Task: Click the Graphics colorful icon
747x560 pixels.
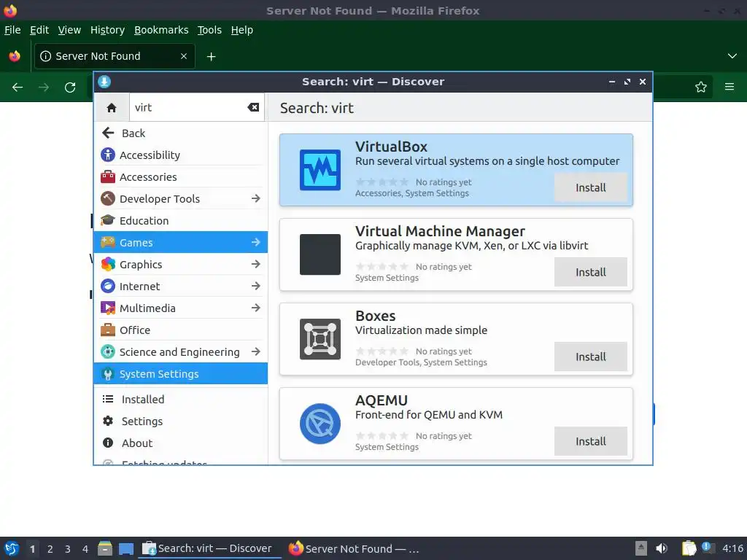Action: click(x=108, y=264)
